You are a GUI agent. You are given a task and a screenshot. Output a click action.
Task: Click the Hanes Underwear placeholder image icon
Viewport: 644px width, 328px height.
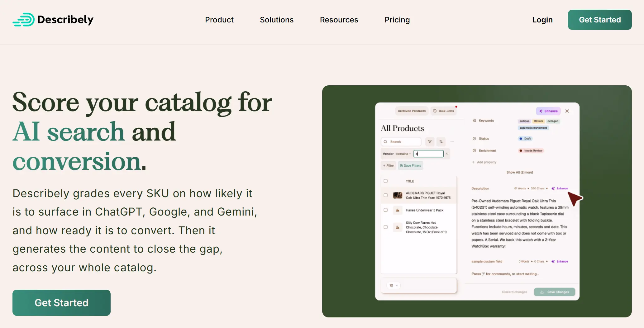coord(398,210)
